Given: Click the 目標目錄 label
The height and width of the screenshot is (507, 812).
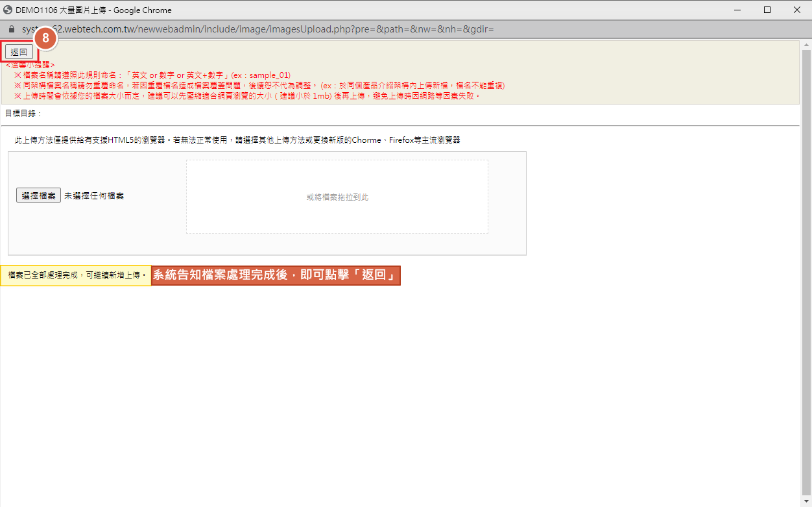Looking at the screenshot, I should [x=23, y=114].
